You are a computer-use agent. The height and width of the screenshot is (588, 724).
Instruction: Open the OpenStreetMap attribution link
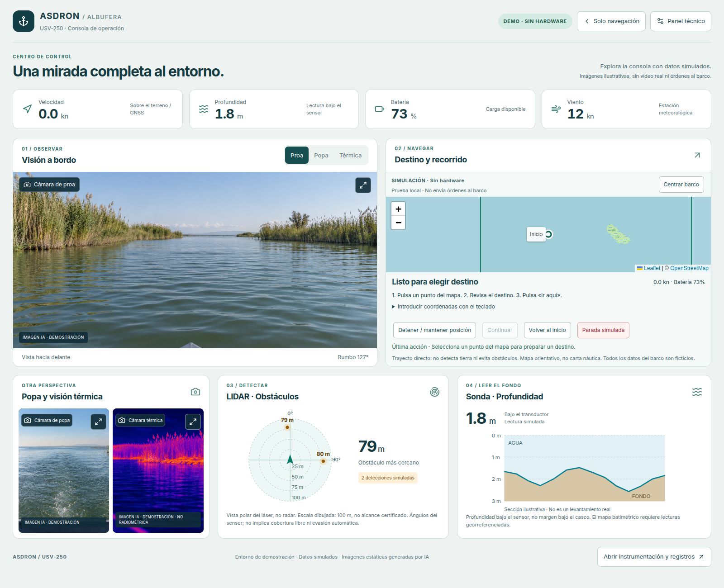point(689,268)
